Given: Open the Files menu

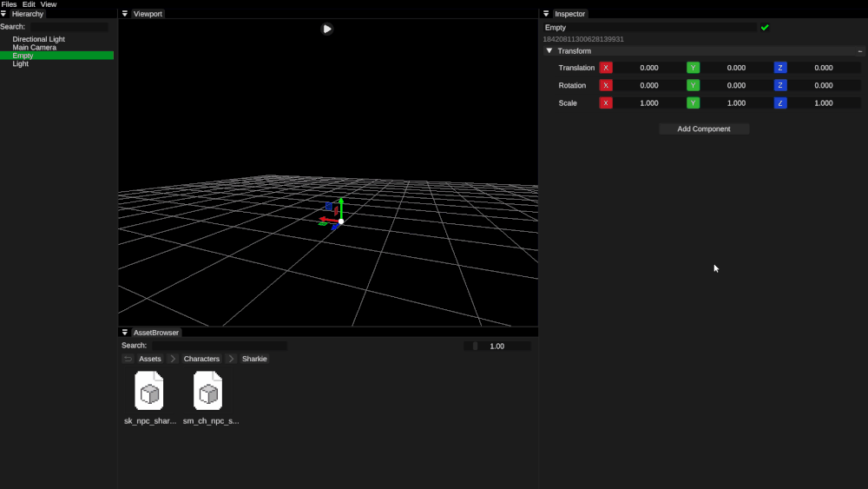Looking at the screenshot, I should click(x=9, y=4).
